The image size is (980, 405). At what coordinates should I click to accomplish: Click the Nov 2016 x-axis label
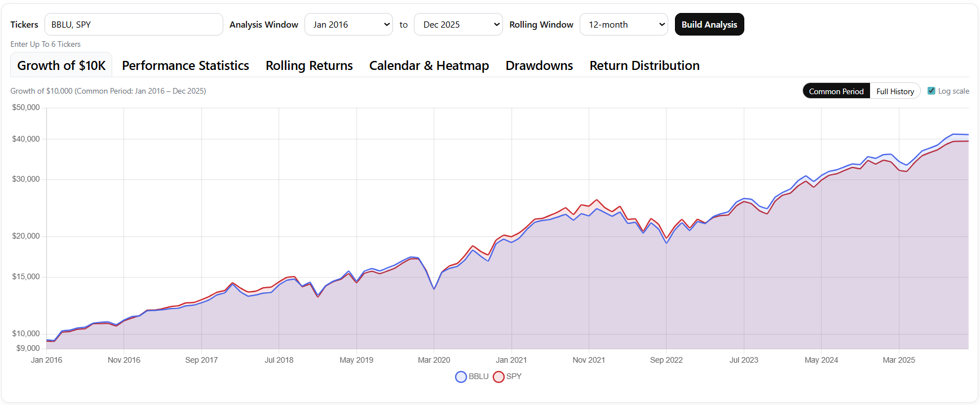point(124,360)
